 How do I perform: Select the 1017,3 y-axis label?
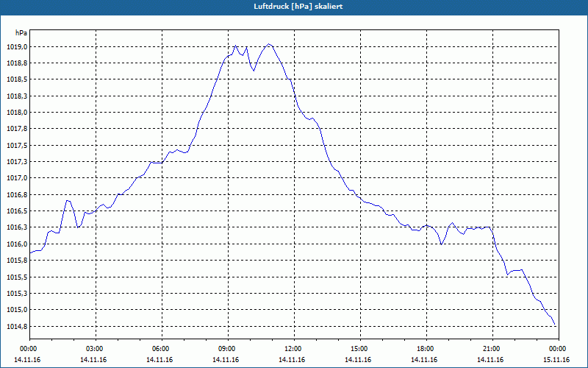[17, 162]
